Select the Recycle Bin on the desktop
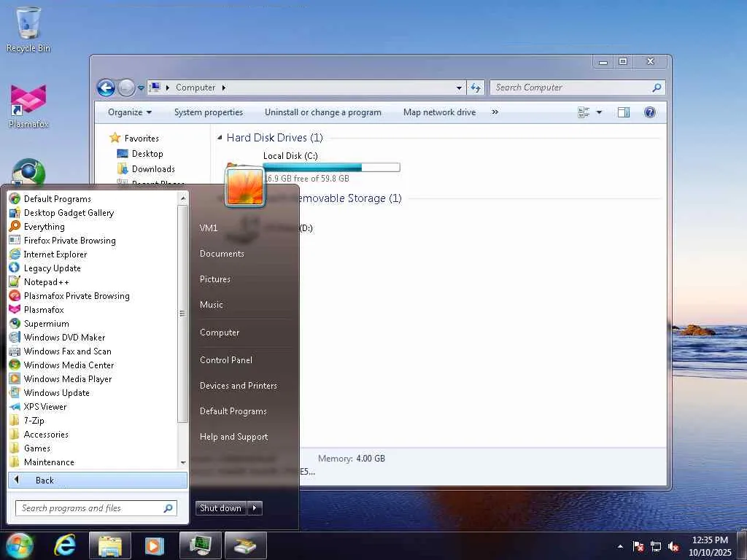747x560 pixels. coord(28,29)
